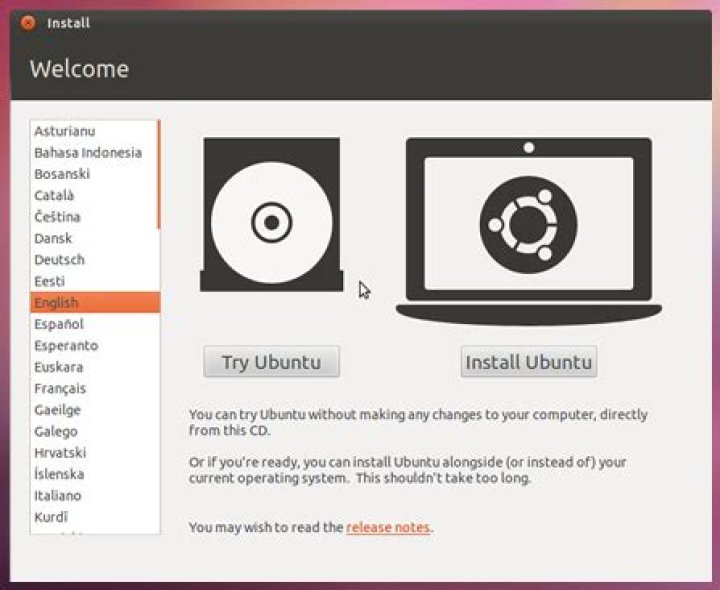Click the Try Ubuntu button
This screenshot has width=720, height=590.
(x=271, y=362)
